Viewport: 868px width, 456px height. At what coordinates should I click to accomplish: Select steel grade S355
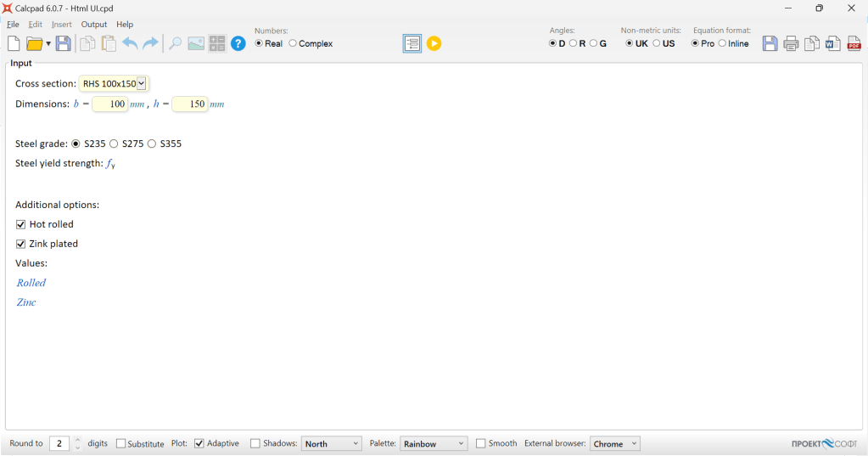pyautogui.click(x=152, y=144)
